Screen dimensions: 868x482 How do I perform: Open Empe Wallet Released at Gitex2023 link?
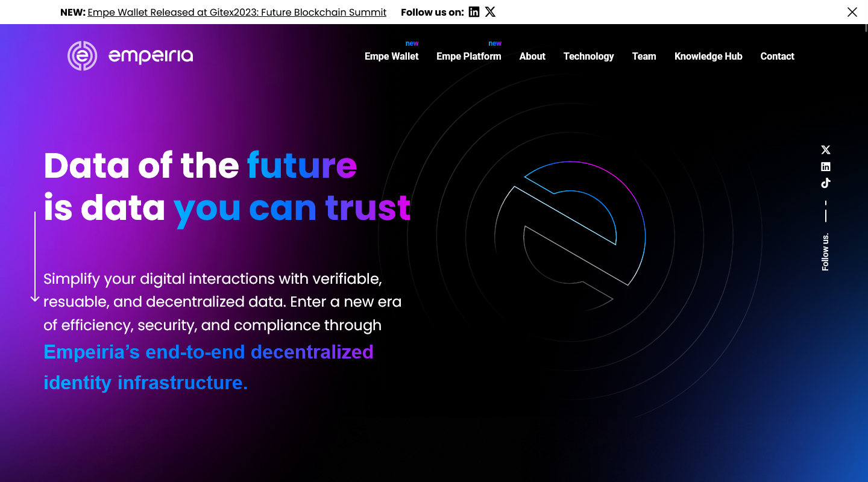click(237, 12)
